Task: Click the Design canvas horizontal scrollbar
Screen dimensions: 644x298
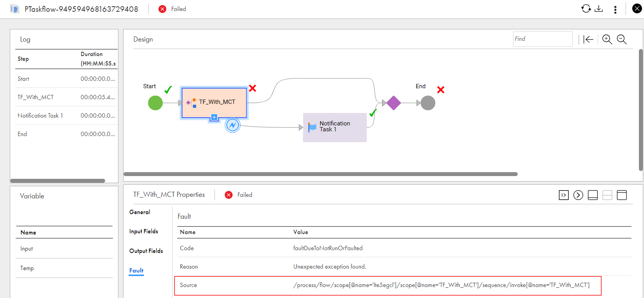Action: pos(320,174)
